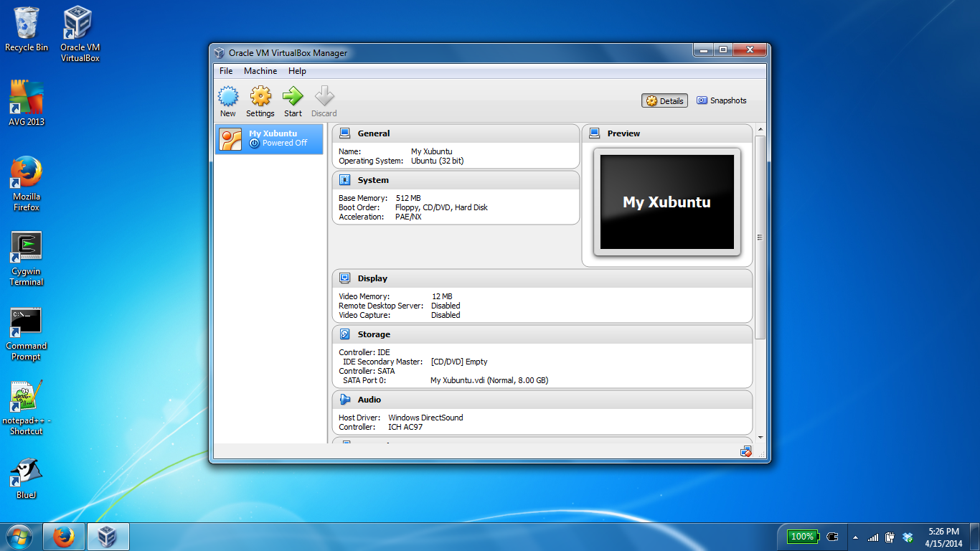Open the Help menu

click(x=297, y=71)
